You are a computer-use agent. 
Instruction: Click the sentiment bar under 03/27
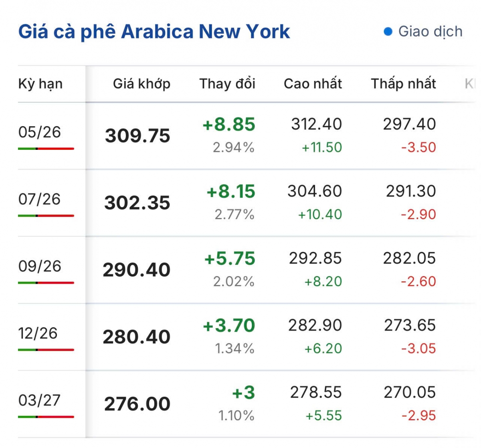point(46,416)
